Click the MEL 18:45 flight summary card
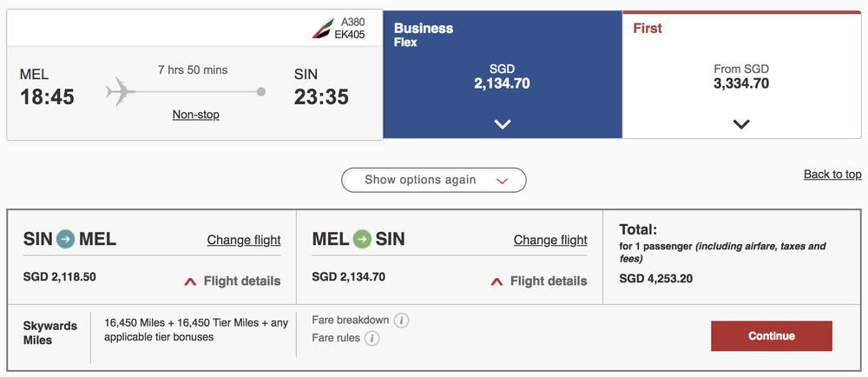Screen dimensions: 868x377 52,87
